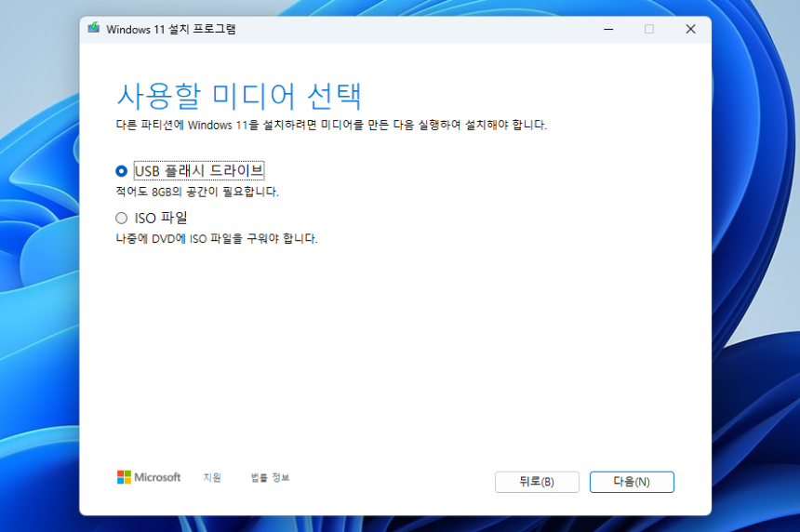Select the USB 플래시 드라이브 radio button
Viewport: 800px width, 532px height.
121,171
